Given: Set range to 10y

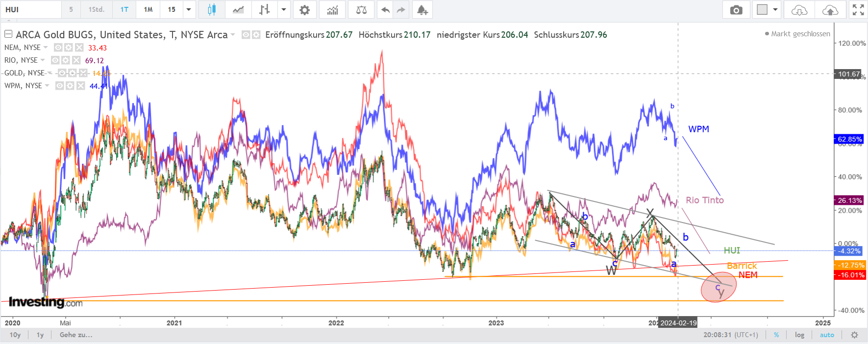Looking at the screenshot, I should [x=15, y=335].
